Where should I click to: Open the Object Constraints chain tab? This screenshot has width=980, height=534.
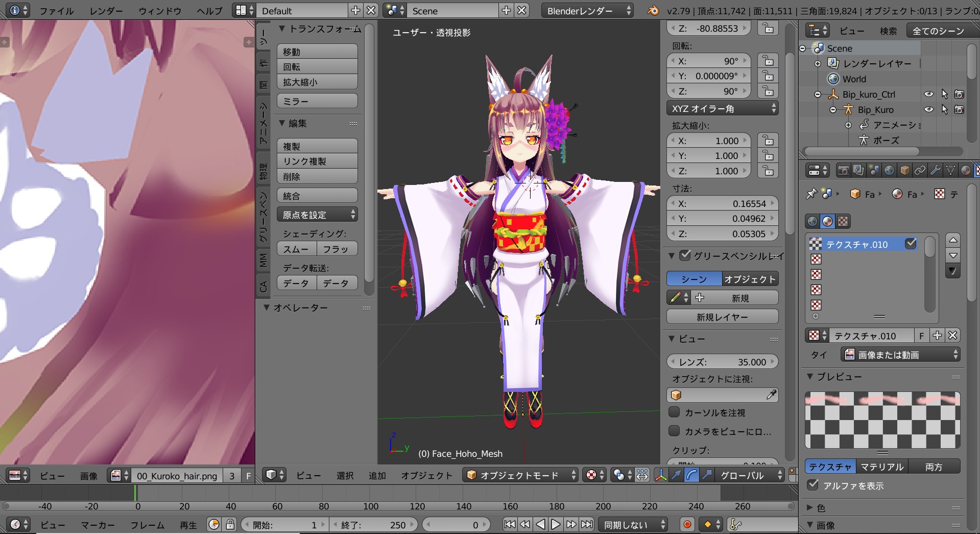click(920, 170)
